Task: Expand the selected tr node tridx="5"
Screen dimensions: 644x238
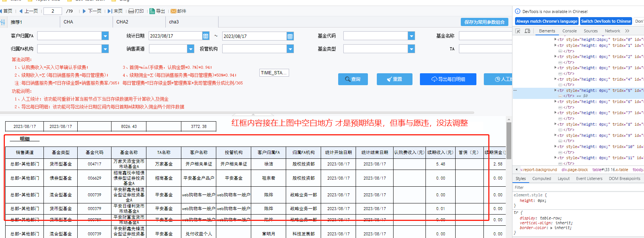Action: pos(556,90)
